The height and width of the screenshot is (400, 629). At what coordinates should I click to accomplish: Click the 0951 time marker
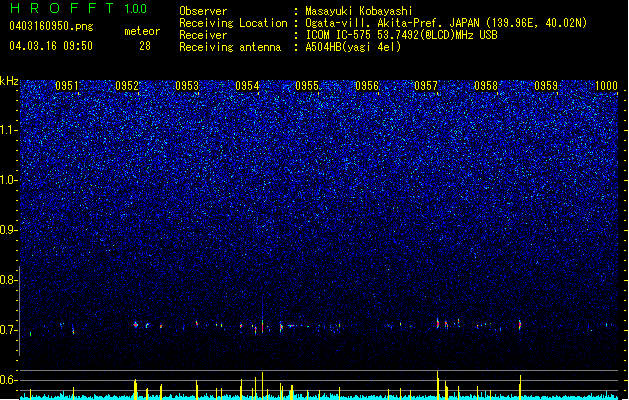point(67,86)
